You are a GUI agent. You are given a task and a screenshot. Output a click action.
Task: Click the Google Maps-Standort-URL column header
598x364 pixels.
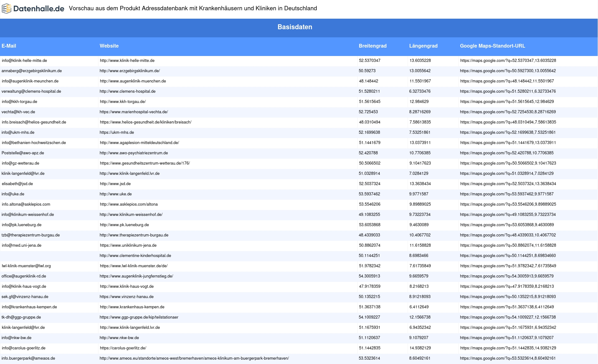coord(492,46)
